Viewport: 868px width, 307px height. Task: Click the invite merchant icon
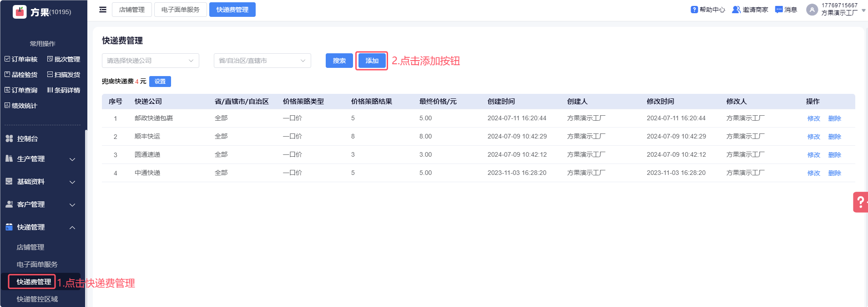(x=736, y=10)
